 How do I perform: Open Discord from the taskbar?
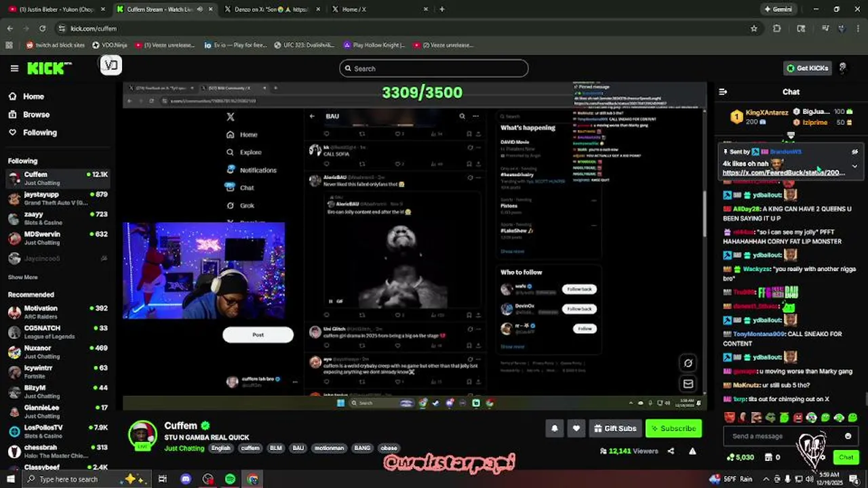click(x=186, y=479)
